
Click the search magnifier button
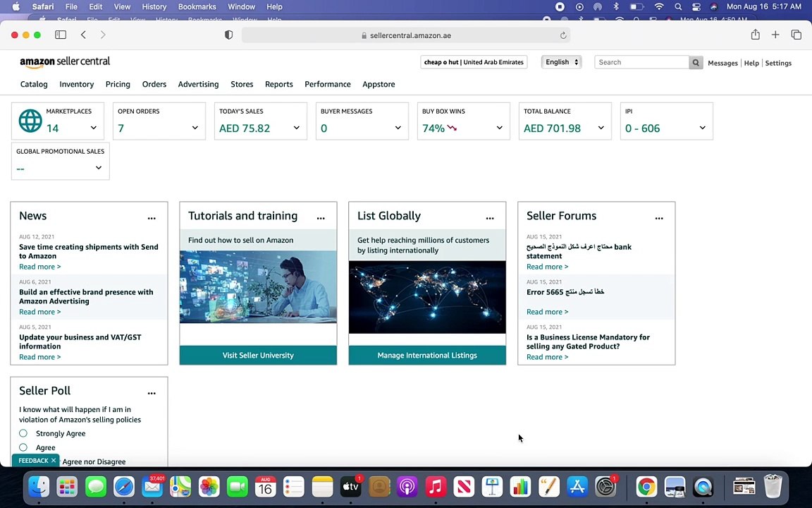click(x=696, y=62)
